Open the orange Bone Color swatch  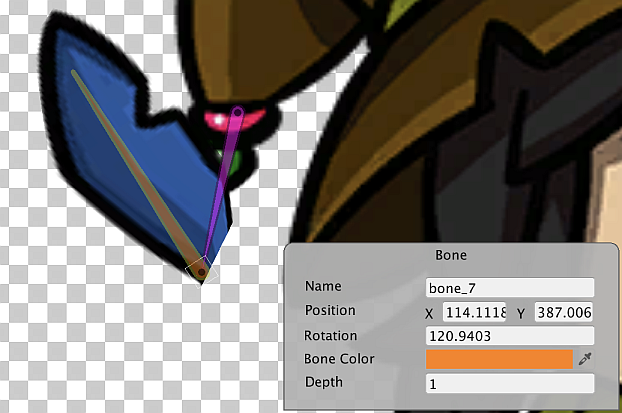pyautogui.click(x=499, y=359)
